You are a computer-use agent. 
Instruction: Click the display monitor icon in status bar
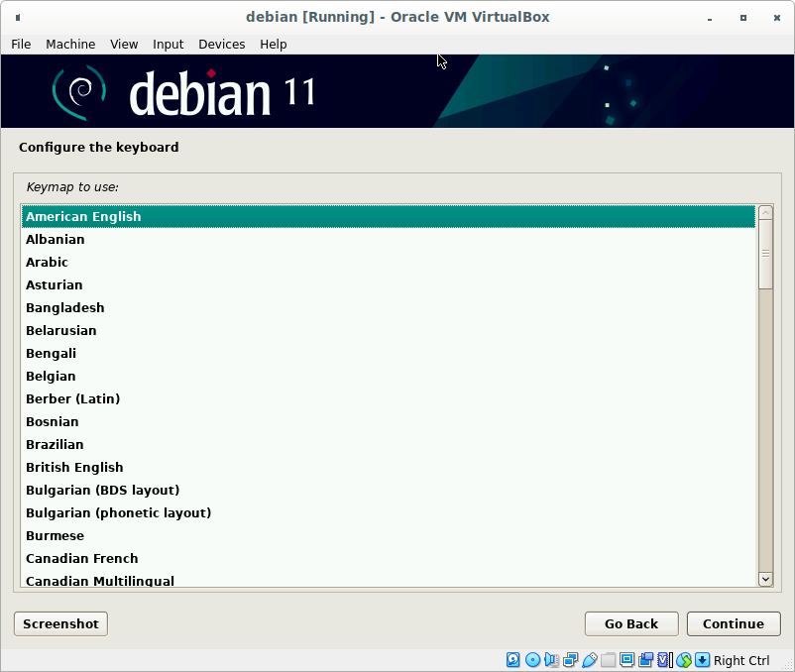click(x=627, y=660)
